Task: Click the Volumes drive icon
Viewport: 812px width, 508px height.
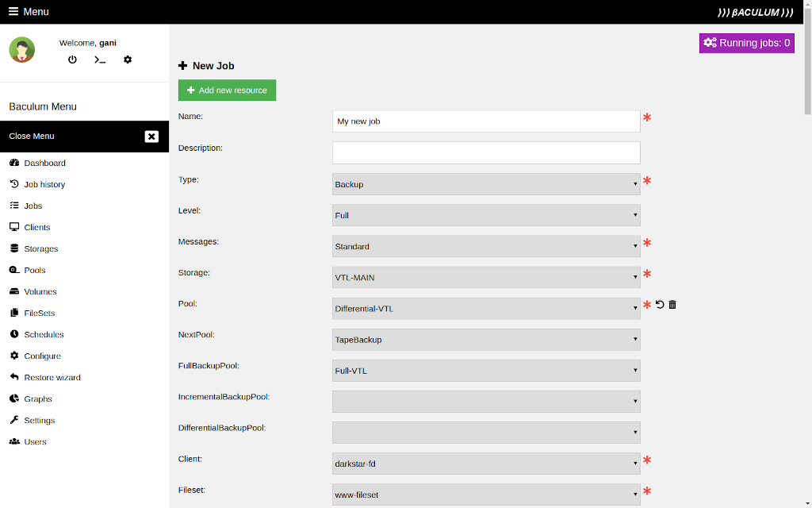Action: 14,291
